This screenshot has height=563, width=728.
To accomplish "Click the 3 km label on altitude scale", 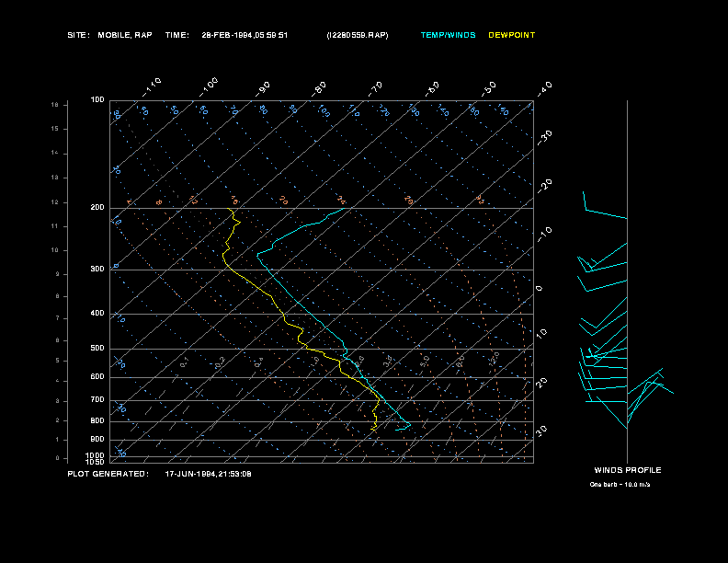I will tap(58, 400).
